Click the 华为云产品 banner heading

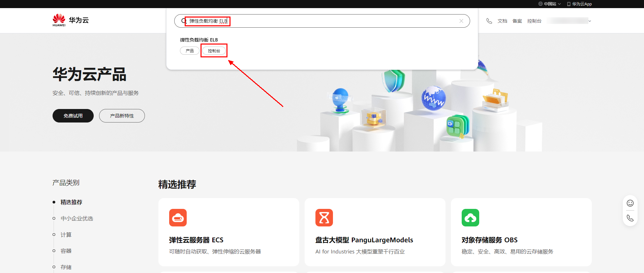[89, 74]
